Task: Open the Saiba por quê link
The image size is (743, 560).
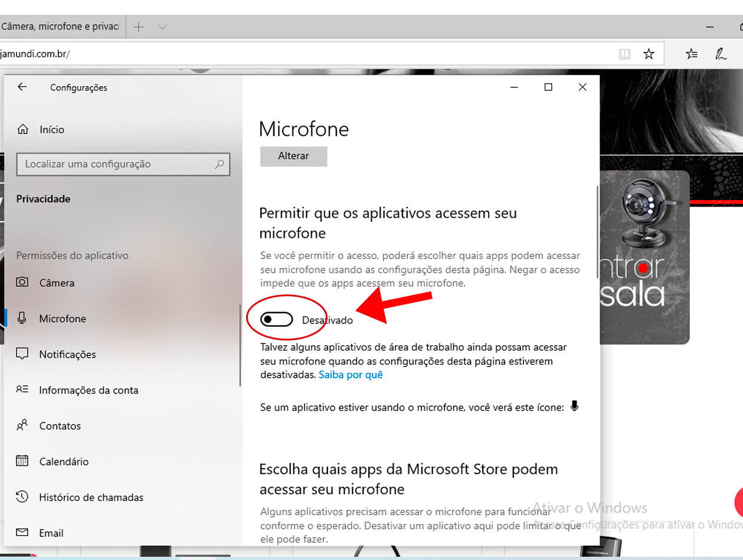Action: tap(351, 375)
